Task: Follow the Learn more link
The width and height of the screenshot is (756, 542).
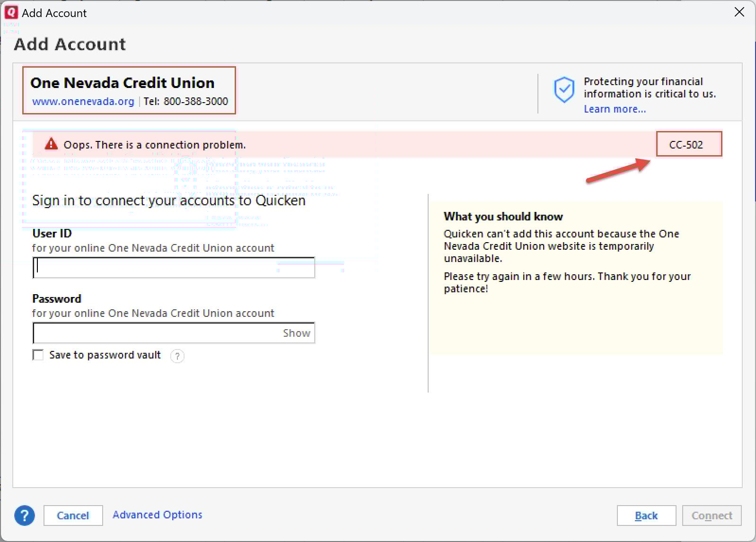Action: (x=615, y=109)
